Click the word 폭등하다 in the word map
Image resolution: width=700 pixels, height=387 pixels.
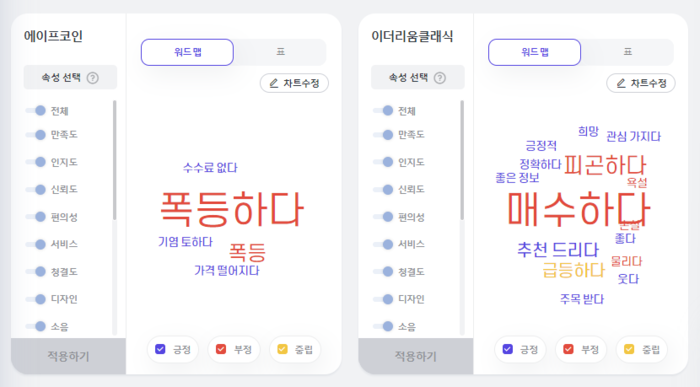(x=232, y=209)
